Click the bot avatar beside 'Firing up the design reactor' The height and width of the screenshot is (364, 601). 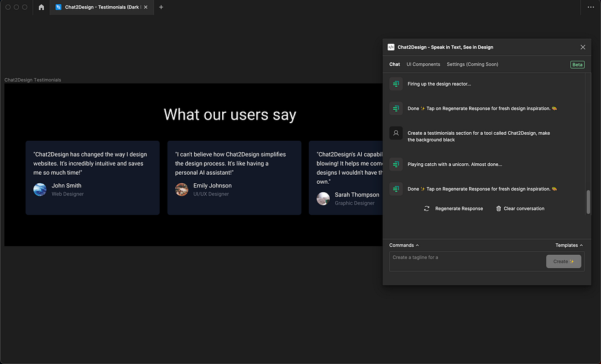pos(395,84)
